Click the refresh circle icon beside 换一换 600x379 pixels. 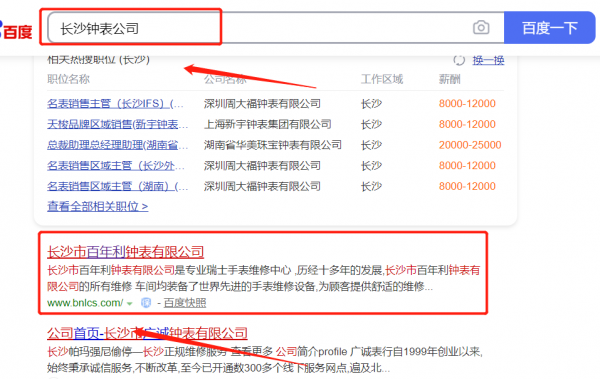point(459,60)
